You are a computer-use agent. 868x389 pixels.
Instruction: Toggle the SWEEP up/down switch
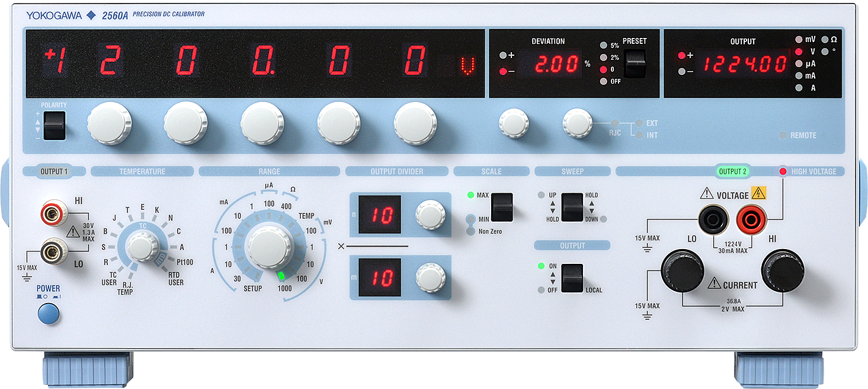pyautogui.click(x=572, y=206)
